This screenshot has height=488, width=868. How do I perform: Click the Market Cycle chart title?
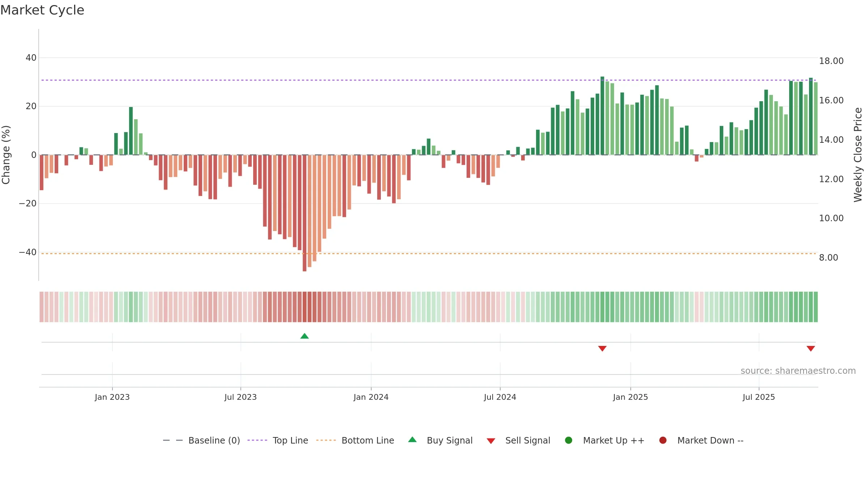tap(42, 10)
